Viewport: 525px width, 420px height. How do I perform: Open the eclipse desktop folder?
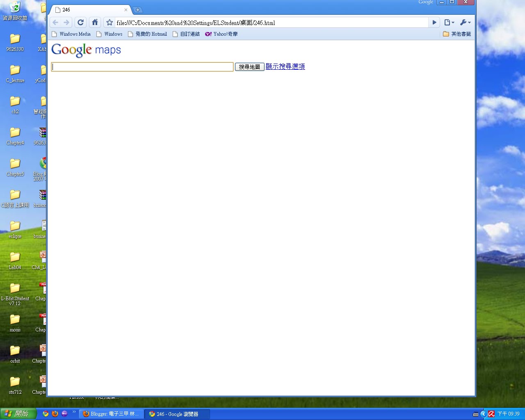(15, 229)
